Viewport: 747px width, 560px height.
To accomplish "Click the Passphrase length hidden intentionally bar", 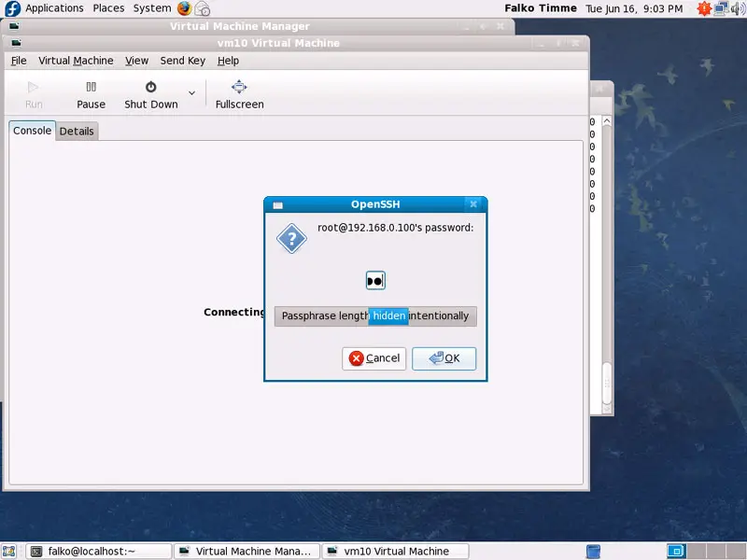I will (x=375, y=316).
